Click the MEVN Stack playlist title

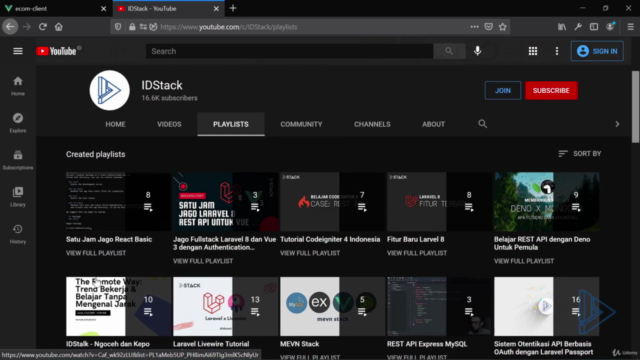pyautogui.click(x=300, y=344)
